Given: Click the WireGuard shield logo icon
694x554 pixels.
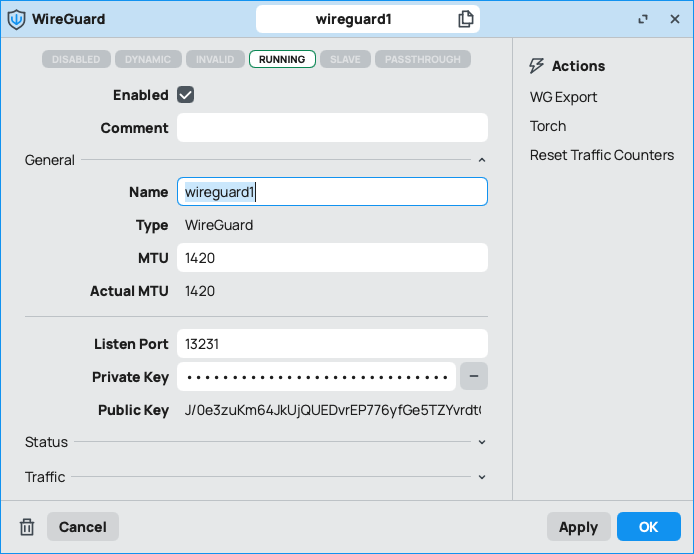Looking at the screenshot, I should (x=16, y=19).
